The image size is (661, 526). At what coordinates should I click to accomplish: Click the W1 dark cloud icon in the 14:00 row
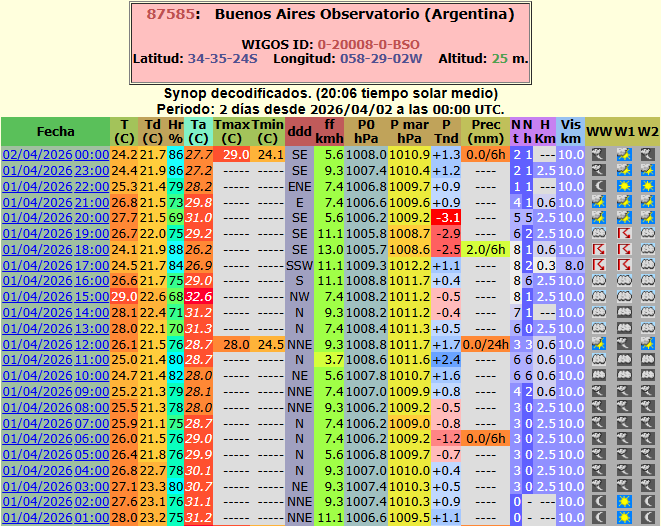[624, 313]
